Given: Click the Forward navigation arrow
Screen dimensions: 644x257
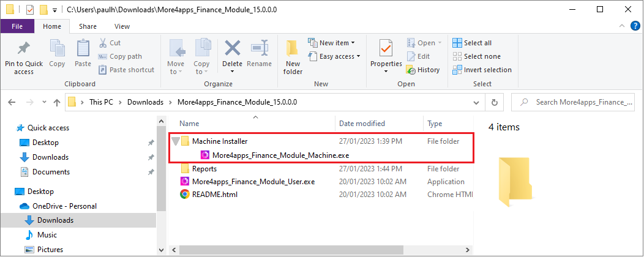Looking at the screenshot, I should point(31,102).
